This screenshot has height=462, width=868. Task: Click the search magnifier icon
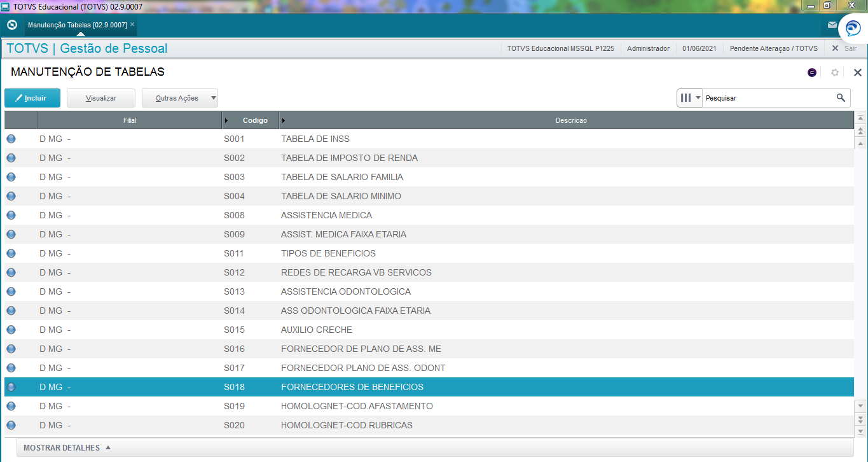841,97
